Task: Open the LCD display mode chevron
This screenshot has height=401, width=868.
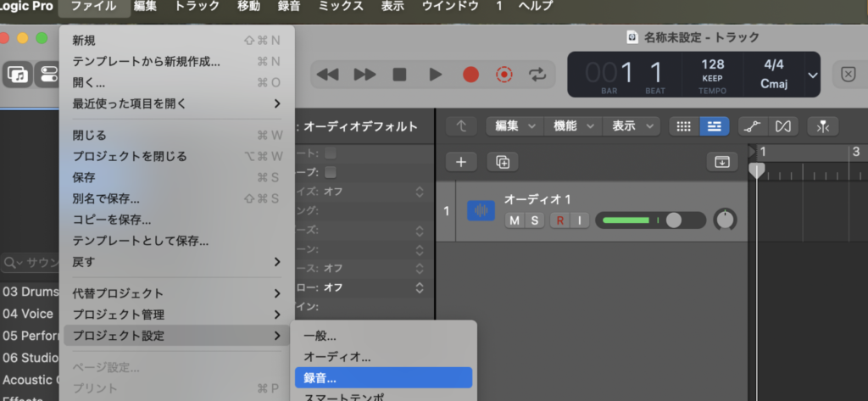Action: coord(813,75)
